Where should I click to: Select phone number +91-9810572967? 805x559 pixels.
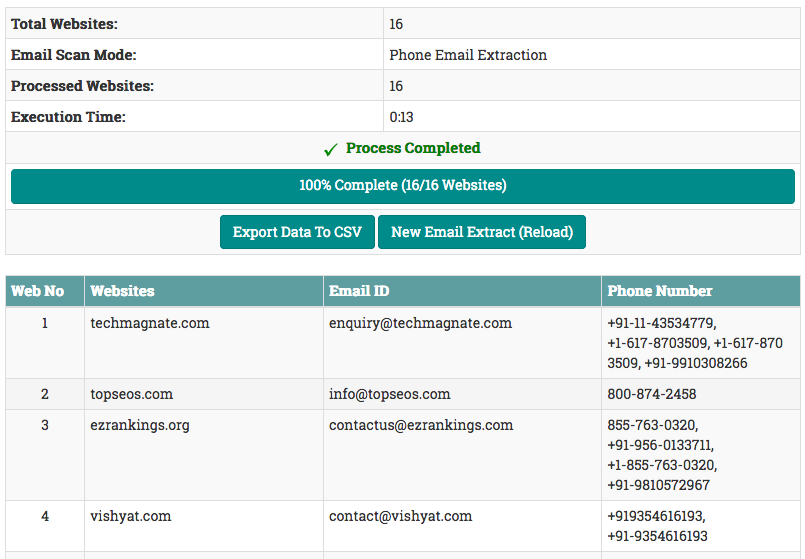point(658,485)
